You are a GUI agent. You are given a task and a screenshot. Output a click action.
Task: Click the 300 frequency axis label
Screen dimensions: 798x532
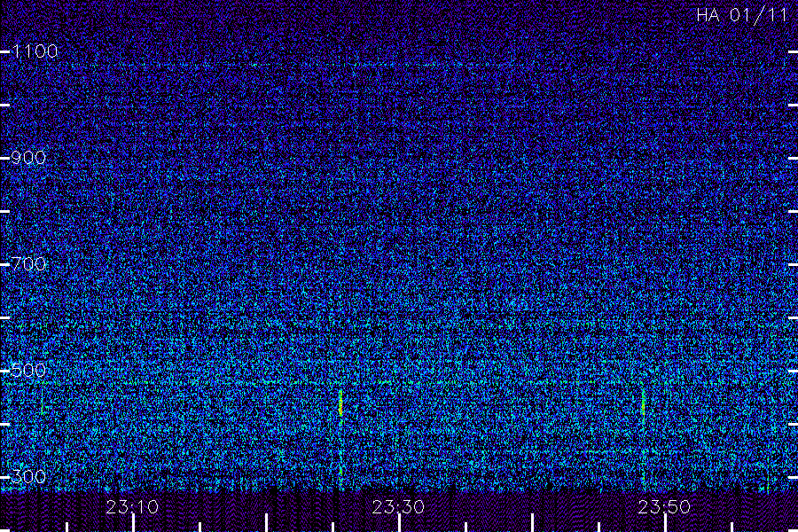[x=28, y=477]
